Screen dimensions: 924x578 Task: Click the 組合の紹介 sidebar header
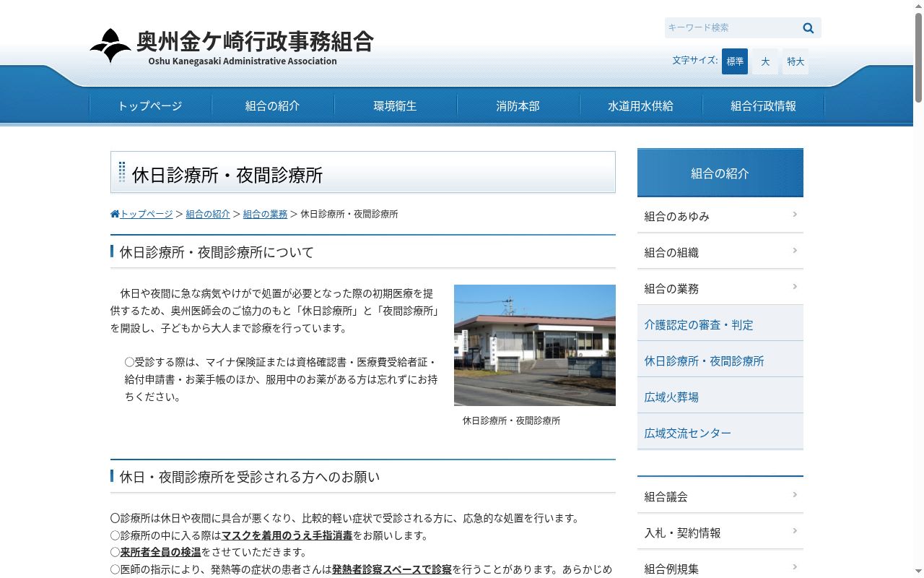[720, 173]
